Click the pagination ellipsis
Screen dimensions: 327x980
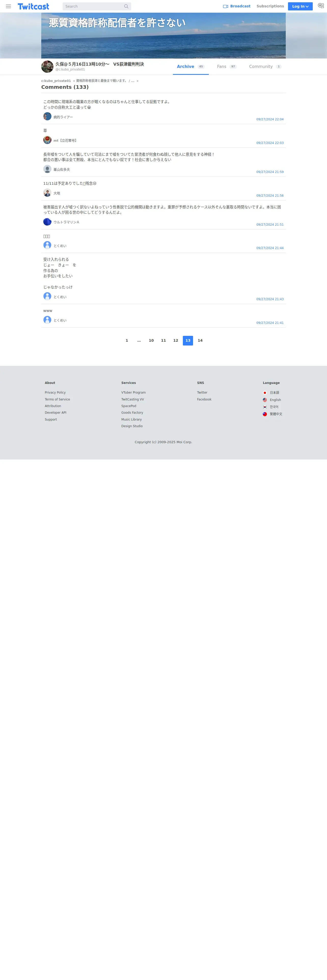tap(139, 340)
